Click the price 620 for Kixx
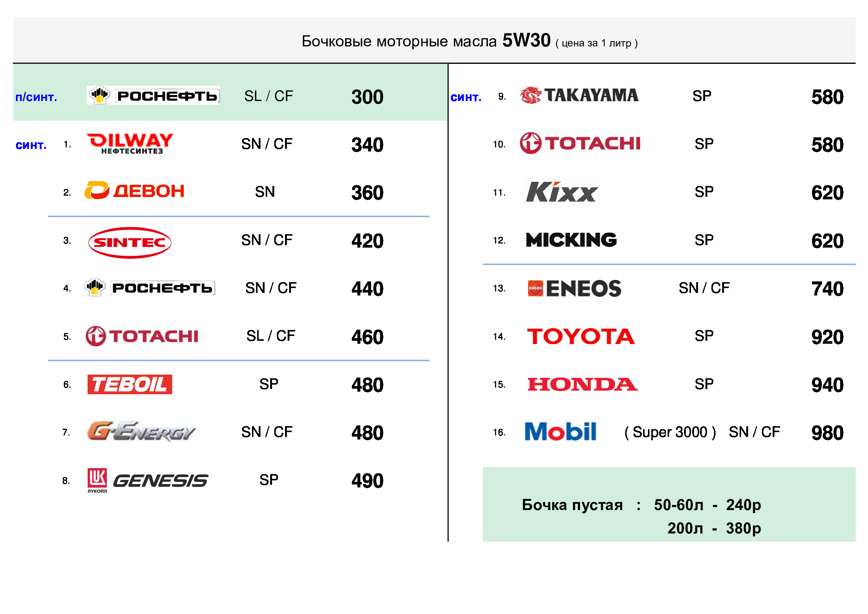The height and width of the screenshot is (614, 868). pos(827,193)
